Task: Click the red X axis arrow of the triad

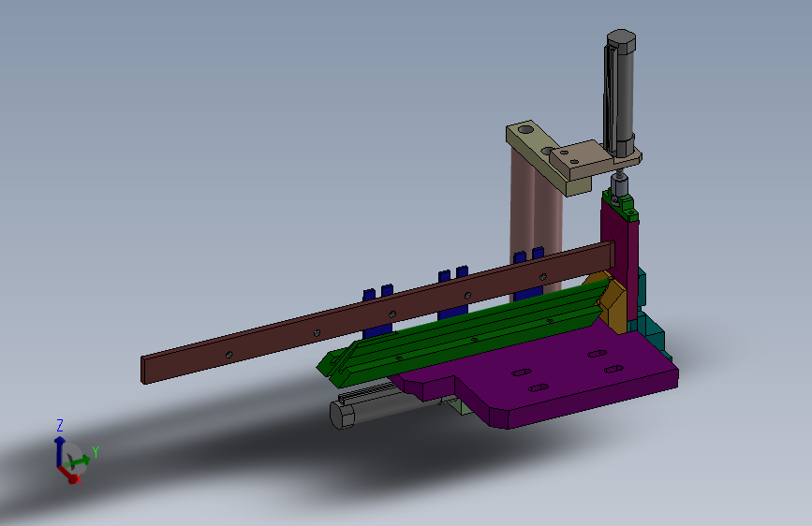Action: tap(67, 475)
